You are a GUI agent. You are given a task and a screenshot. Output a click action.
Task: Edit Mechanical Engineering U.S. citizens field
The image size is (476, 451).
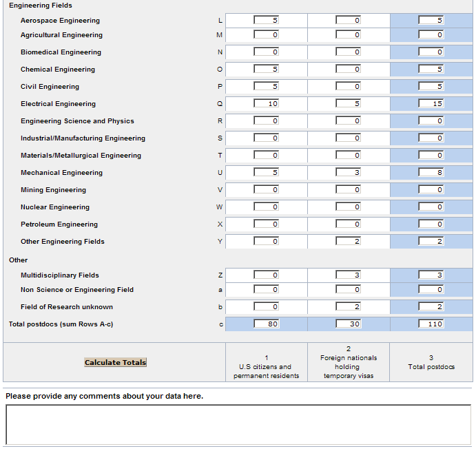pos(266,172)
